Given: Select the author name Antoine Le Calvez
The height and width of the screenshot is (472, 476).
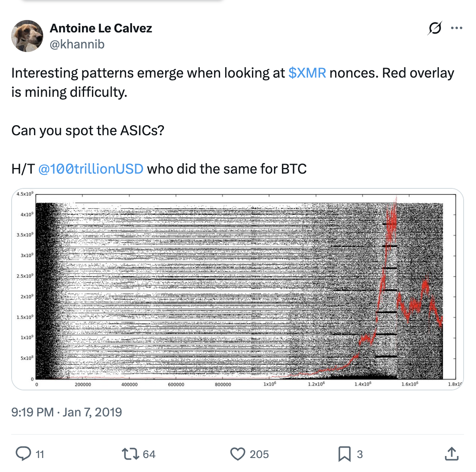Looking at the screenshot, I should click(x=101, y=28).
